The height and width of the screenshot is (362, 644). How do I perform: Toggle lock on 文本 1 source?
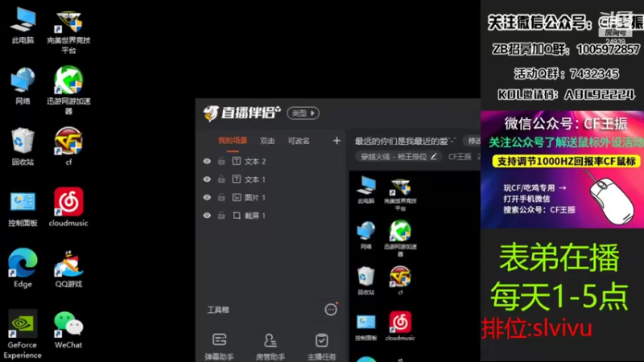pos(221,179)
